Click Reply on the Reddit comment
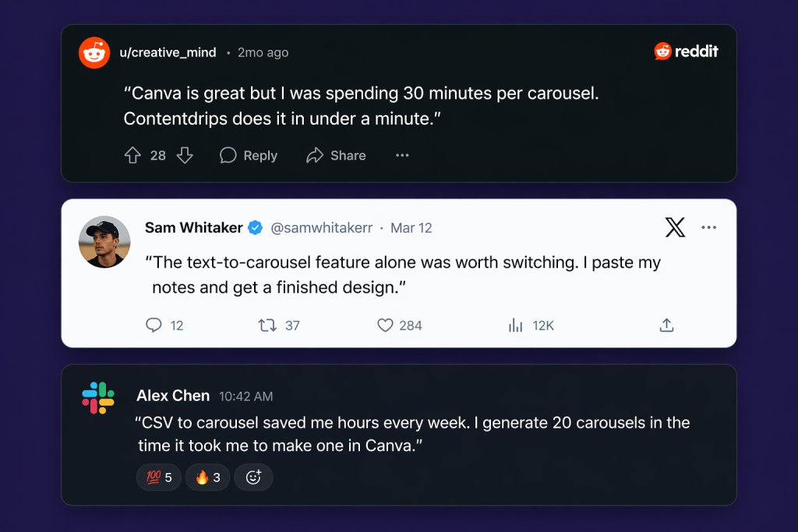The image size is (798, 532). point(249,155)
